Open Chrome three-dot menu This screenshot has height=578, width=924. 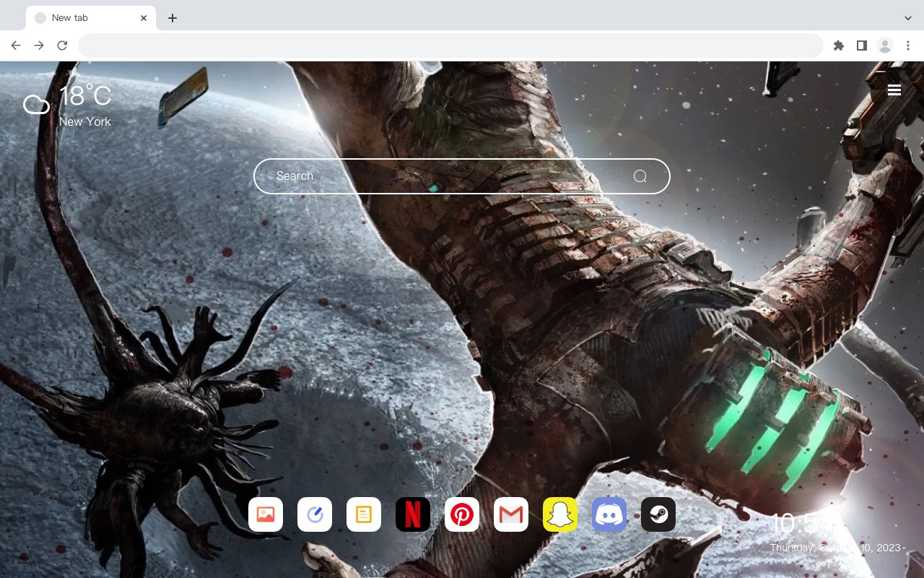908,46
